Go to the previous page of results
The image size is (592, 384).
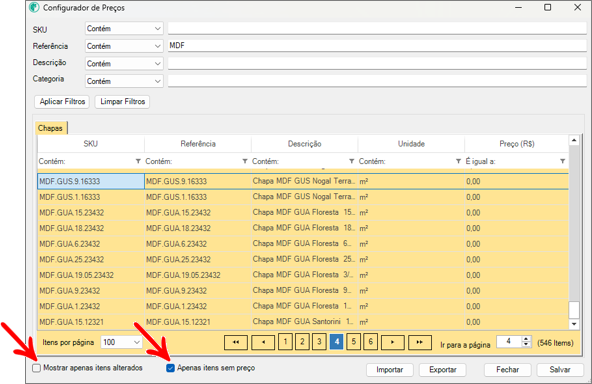pos(263,342)
